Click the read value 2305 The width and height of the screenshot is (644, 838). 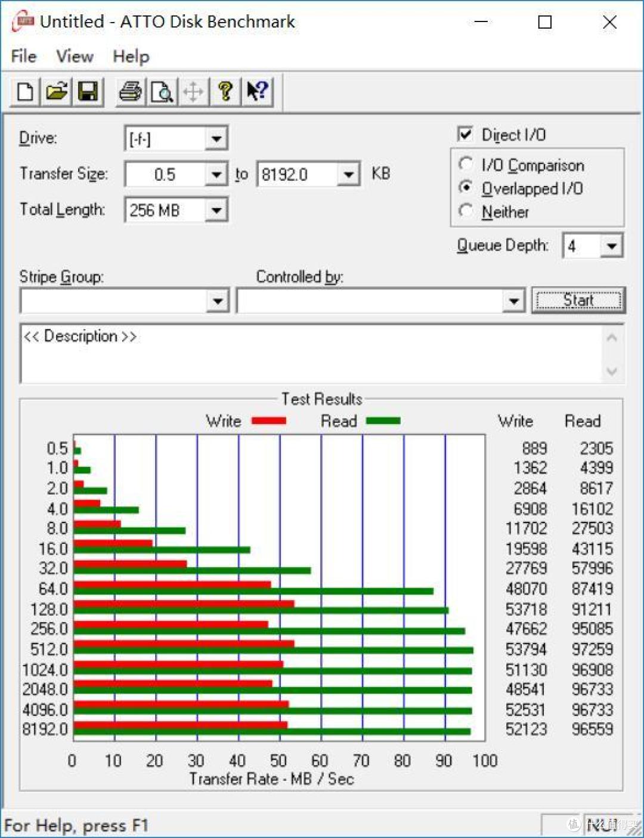pyautogui.click(x=596, y=448)
